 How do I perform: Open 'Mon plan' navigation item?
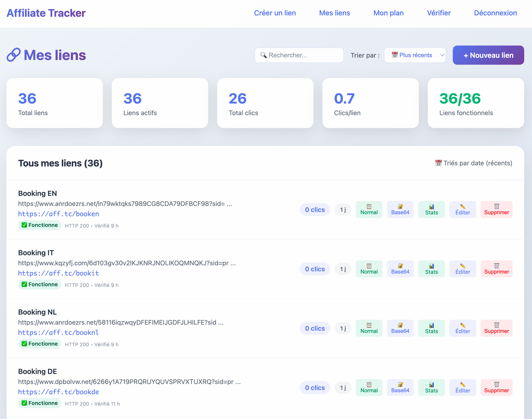(389, 13)
